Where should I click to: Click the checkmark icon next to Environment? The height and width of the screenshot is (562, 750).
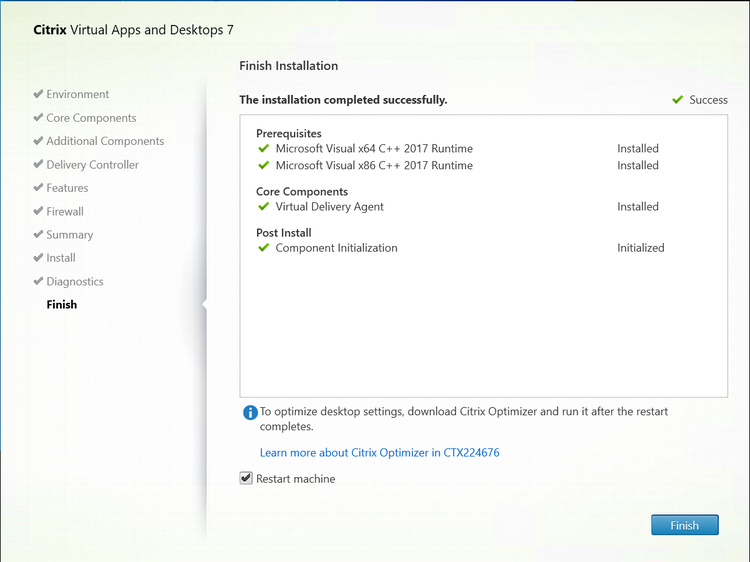38,94
